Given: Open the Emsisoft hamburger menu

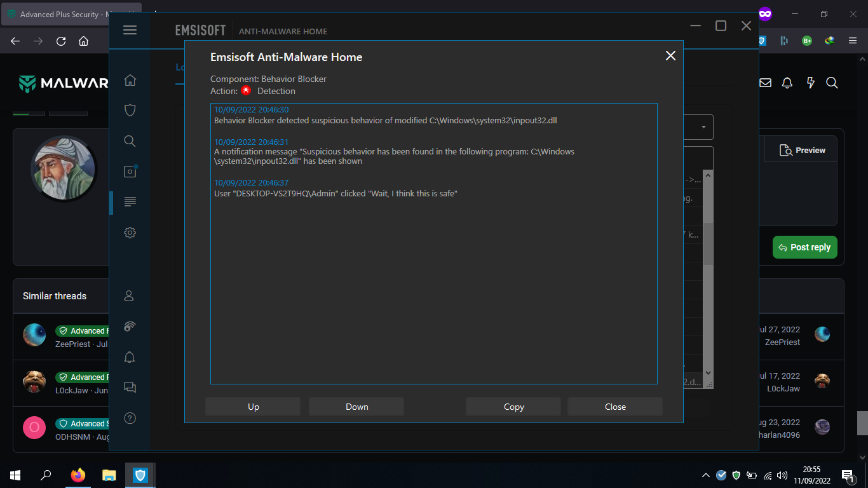Looking at the screenshot, I should (x=130, y=30).
